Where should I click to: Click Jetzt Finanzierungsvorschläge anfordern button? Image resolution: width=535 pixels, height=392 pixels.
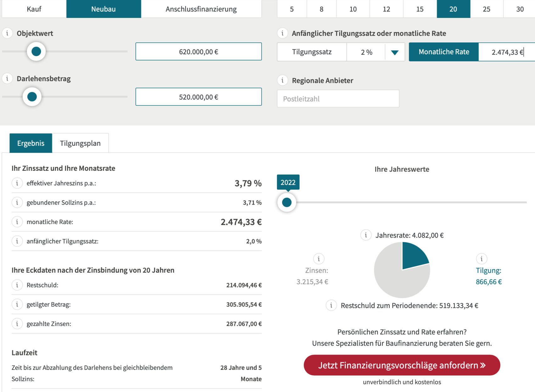(402, 365)
